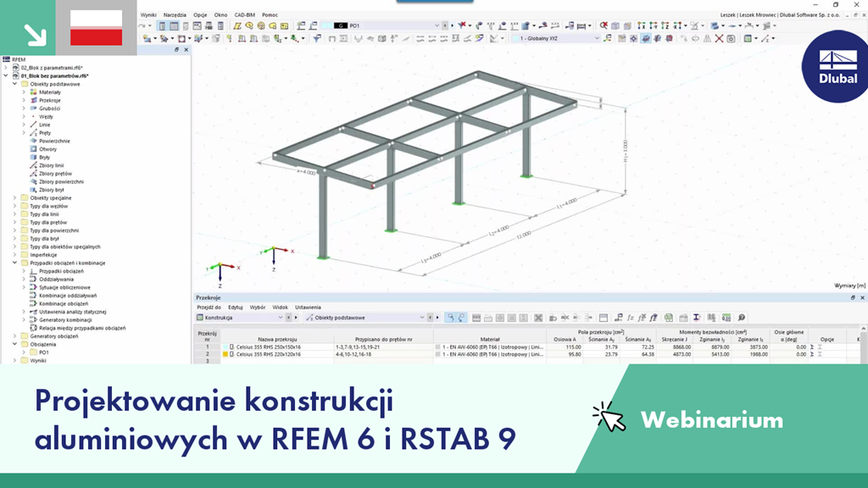
Task: Click next arrow beside Konstrukcja dropdown
Action: pyautogui.click(x=296, y=318)
